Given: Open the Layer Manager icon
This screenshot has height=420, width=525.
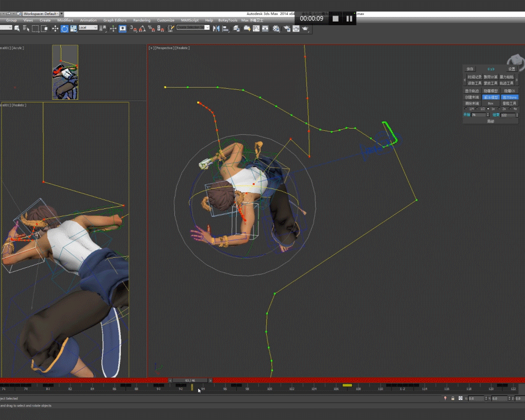Looking at the screenshot, I should click(236, 29).
